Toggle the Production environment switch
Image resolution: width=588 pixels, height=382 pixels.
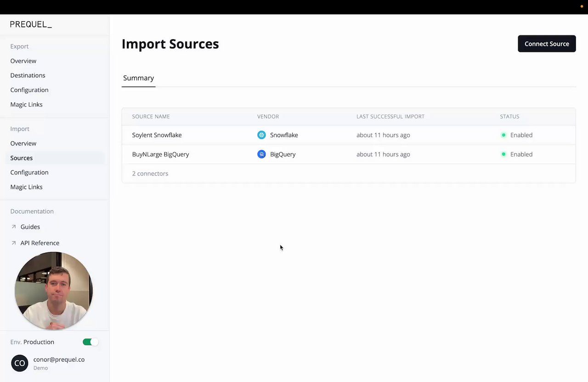90,342
